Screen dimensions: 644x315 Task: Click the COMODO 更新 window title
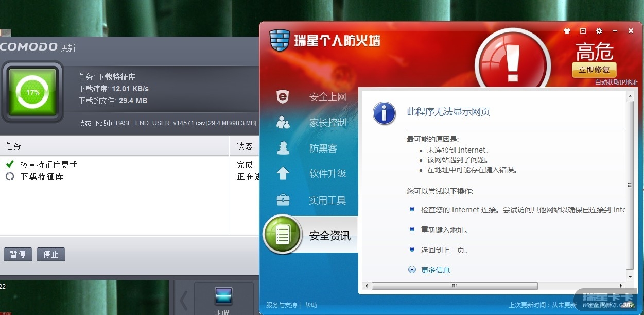tap(38, 47)
